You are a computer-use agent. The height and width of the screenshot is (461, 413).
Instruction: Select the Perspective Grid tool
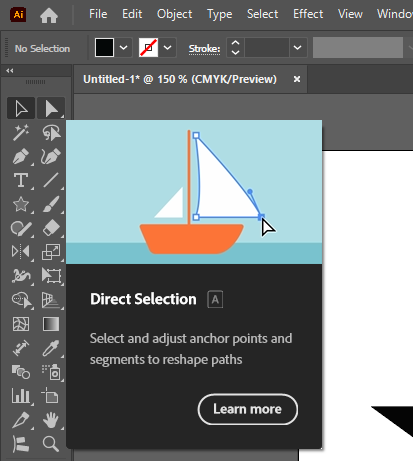point(51,300)
